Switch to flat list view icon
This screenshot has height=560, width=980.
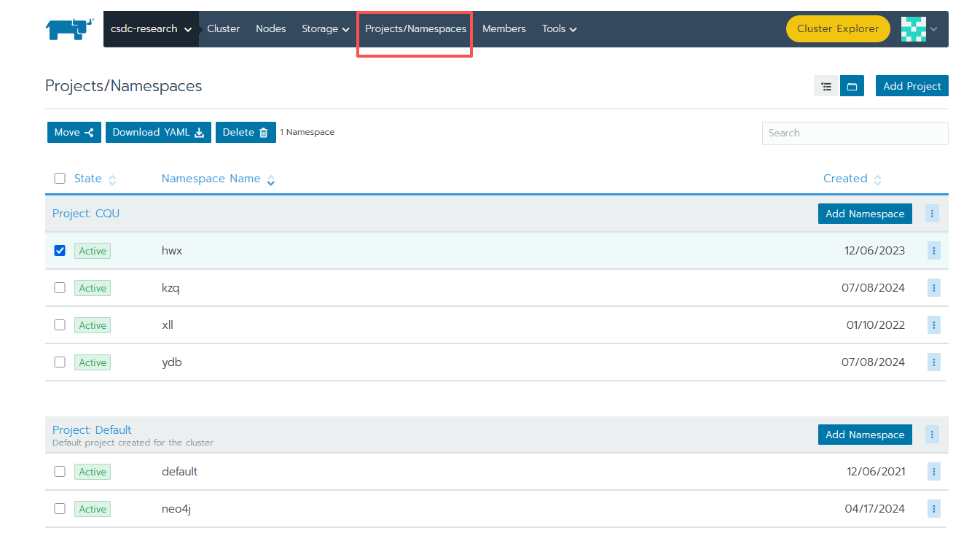[x=826, y=86]
